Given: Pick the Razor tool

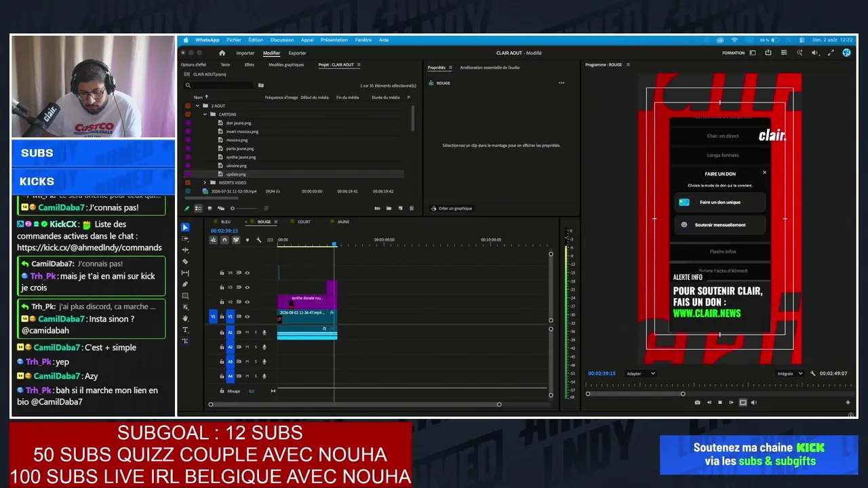Looking at the screenshot, I should (x=185, y=262).
